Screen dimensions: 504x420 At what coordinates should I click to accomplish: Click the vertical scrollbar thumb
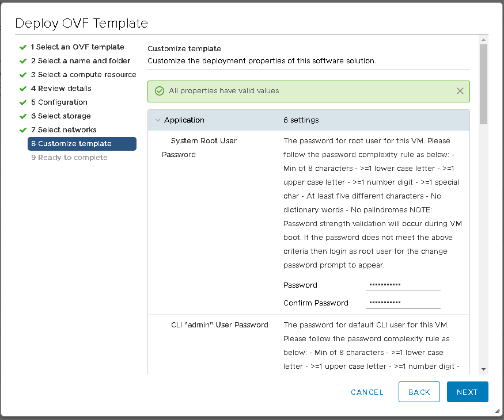point(483,83)
